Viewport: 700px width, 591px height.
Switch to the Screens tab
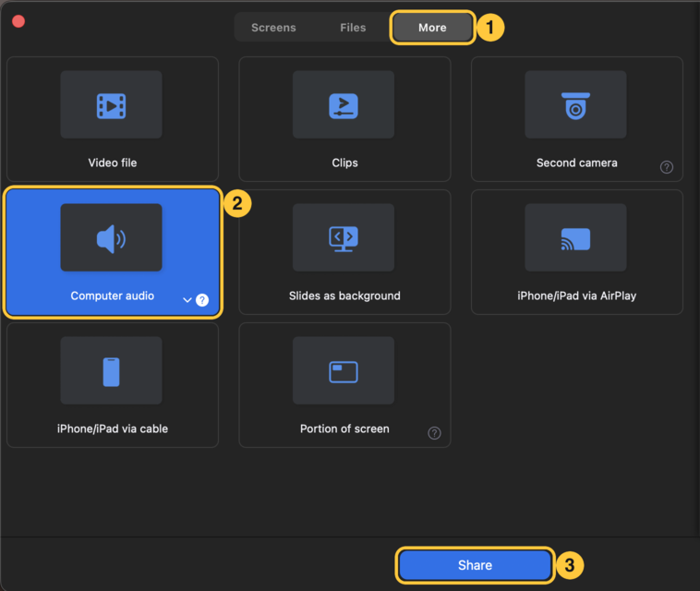click(x=273, y=28)
